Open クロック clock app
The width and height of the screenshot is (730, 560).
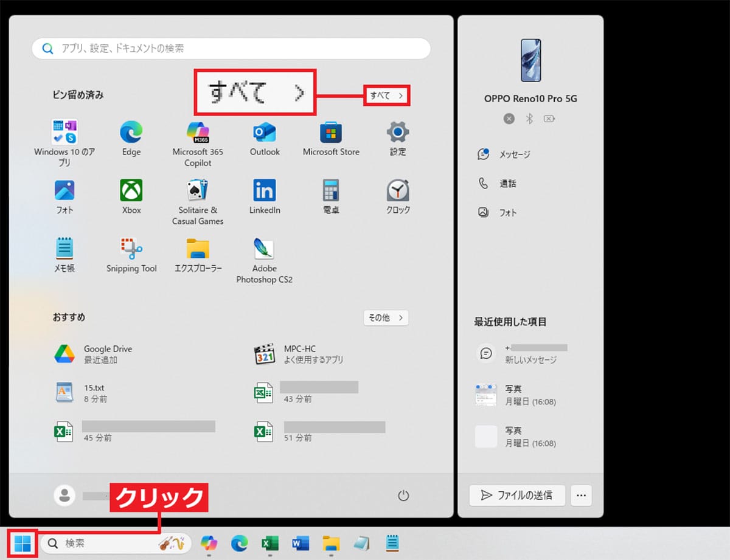398,190
